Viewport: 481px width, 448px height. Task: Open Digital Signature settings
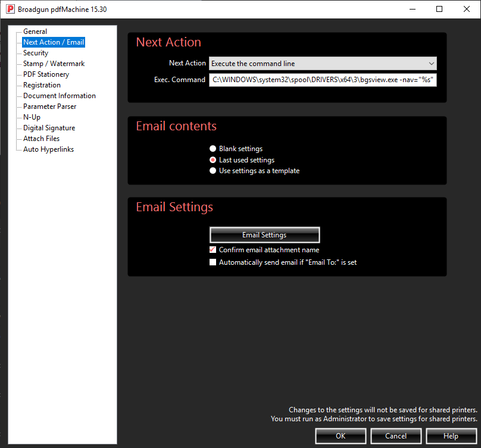(49, 128)
